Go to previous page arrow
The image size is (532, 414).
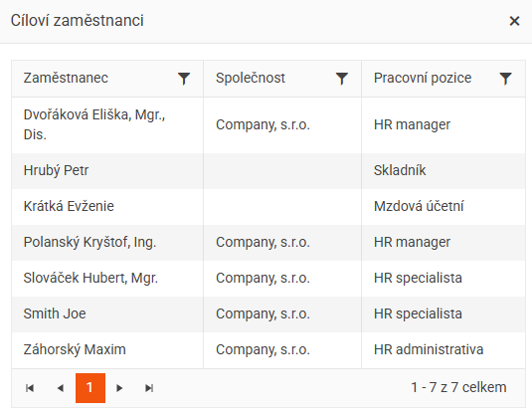click(61, 388)
